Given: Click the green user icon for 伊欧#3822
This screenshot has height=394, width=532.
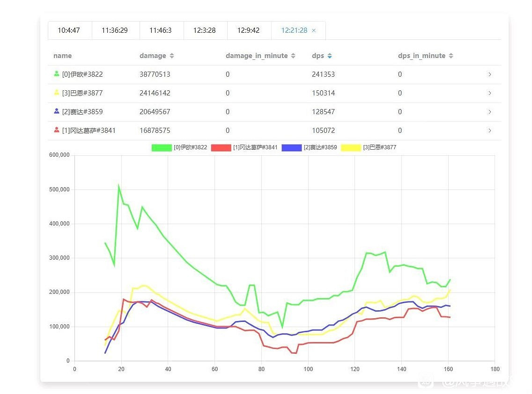Looking at the screenshot, I should tap(57, 74).
